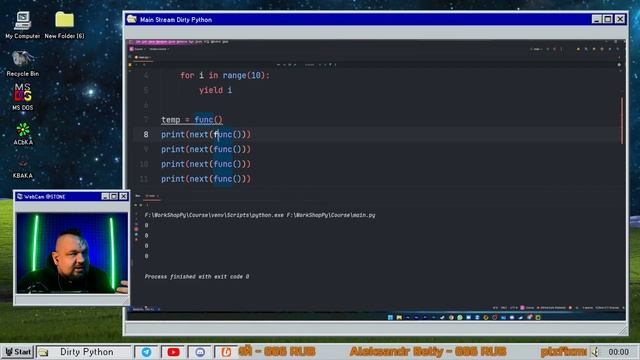
Task: Click the print statement on line 11
Action: pyautogui.click(x=206, y=179)
